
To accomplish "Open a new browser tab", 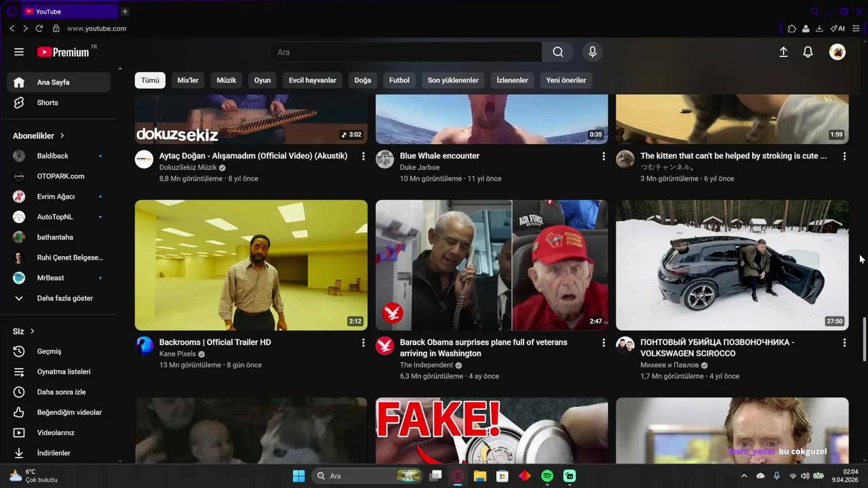I will (x=125, y=12).
